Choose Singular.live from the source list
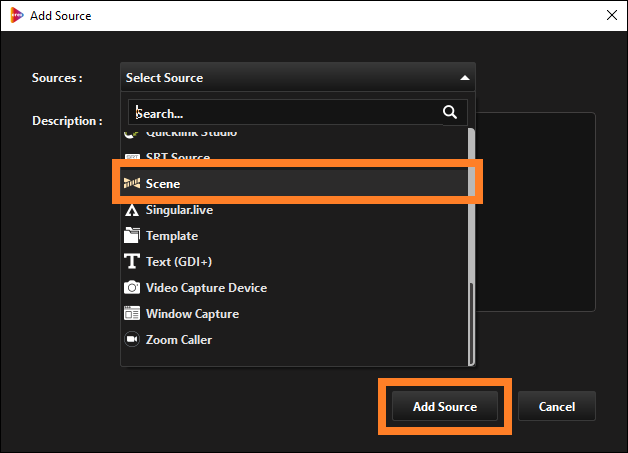 point(294,210)
